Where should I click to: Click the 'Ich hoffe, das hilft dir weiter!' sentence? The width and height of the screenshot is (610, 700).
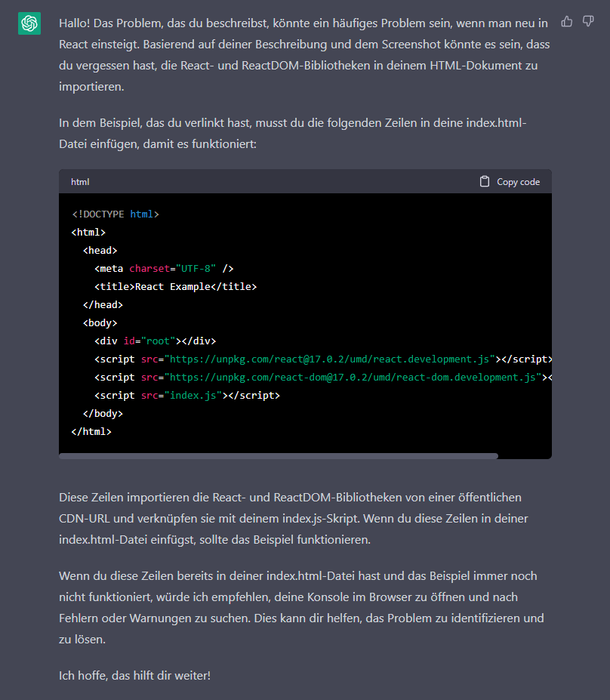click(x=135, y=675)
